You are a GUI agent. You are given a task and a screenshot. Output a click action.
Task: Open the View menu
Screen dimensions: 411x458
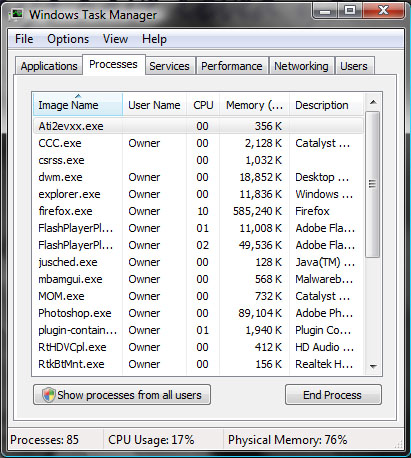[115, 39]
